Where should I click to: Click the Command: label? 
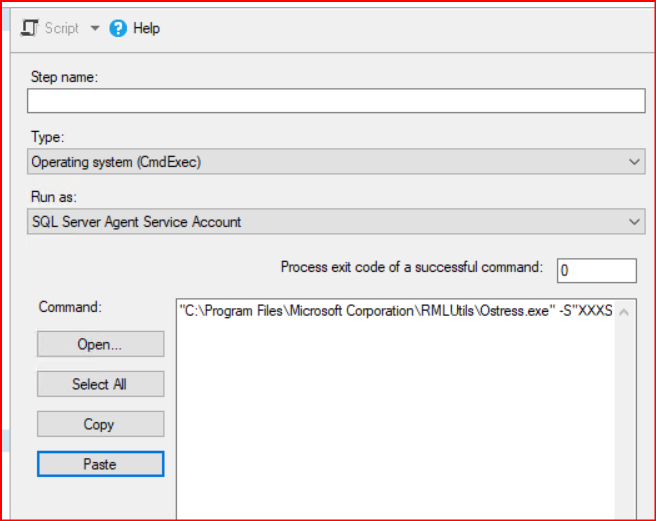tap(71, 307)
